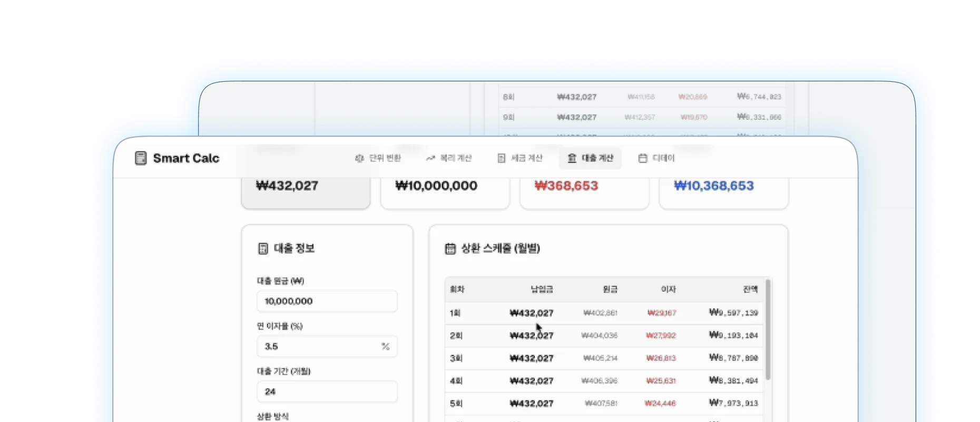The image size is (980, 422).
Task: Switch to the 복리 계산 tab
Action: click(x=449, y=158)
